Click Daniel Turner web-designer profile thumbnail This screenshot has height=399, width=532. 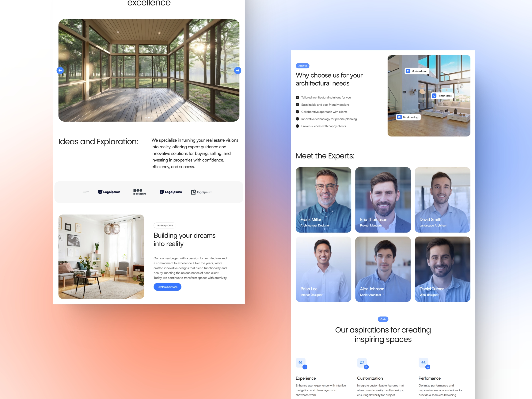click(x=442, y=269)
